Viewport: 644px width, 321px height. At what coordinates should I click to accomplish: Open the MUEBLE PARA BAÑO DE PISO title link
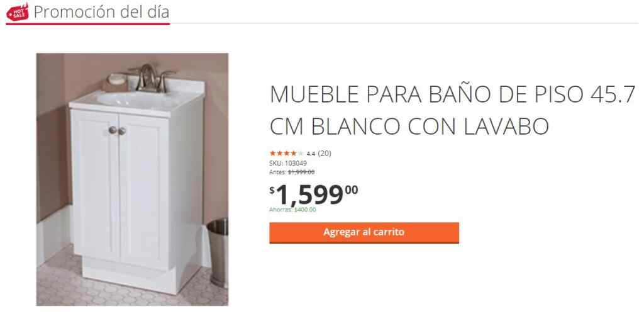(453, 110)
